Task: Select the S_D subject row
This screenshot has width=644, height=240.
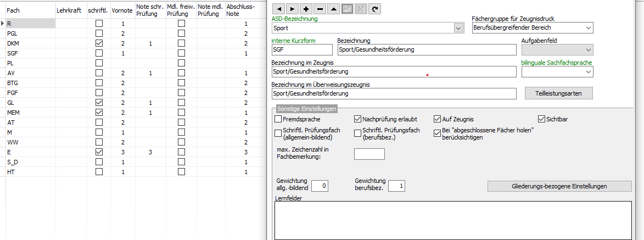Action: pos(30,162)
